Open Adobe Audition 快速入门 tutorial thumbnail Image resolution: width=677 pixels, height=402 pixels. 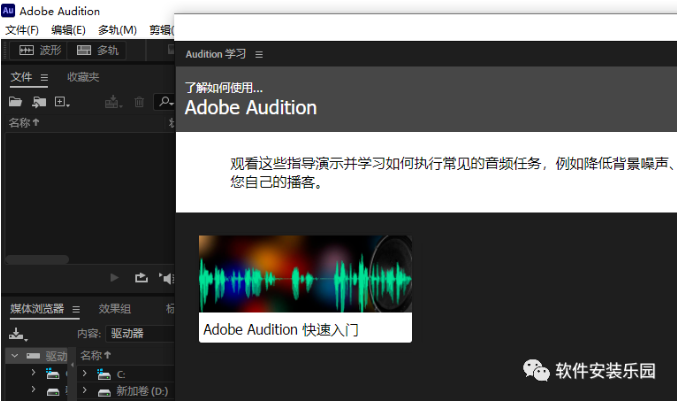point(305,288)
